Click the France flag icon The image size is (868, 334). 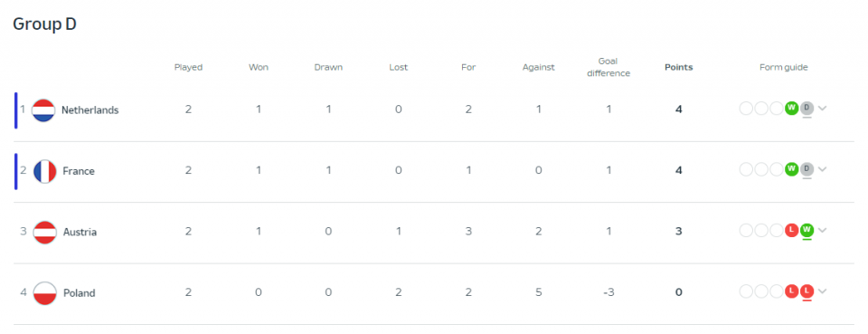tap(44, 171)
